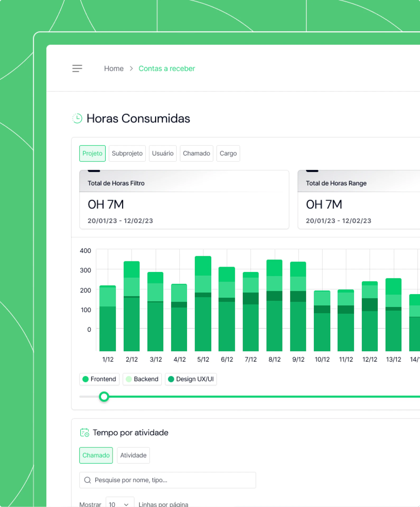Switch to the Chamado filter tab

point(197,153)
